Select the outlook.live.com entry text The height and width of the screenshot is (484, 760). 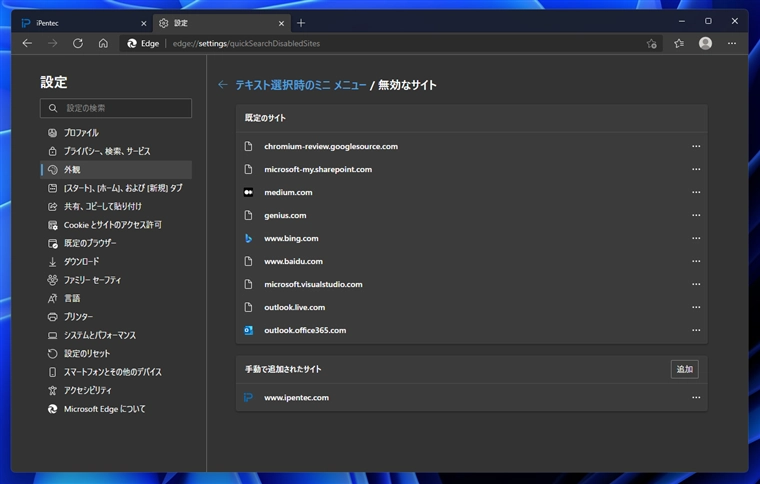(x=295, y=307)
